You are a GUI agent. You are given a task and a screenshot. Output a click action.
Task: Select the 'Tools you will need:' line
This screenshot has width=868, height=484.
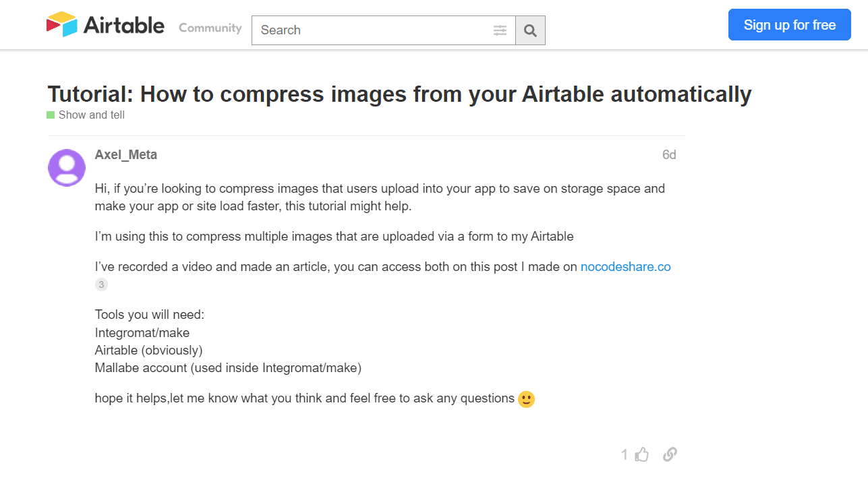coord(150,315)
